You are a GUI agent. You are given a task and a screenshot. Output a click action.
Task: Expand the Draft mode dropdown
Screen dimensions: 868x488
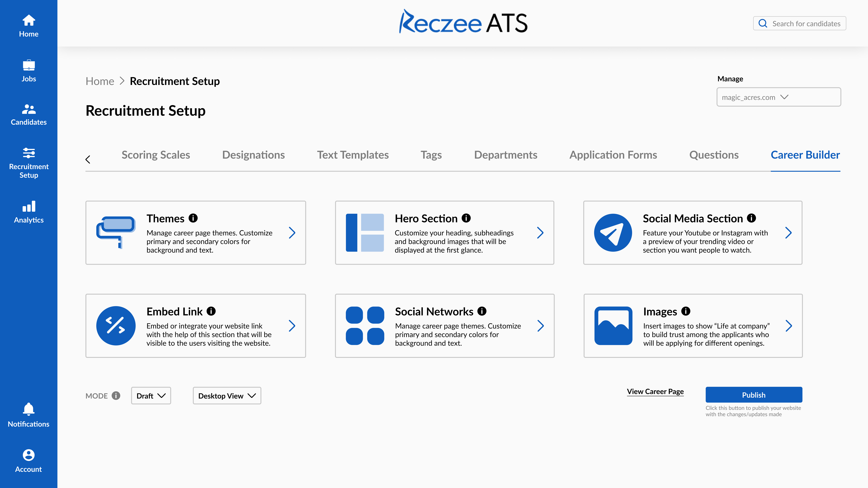151,396
